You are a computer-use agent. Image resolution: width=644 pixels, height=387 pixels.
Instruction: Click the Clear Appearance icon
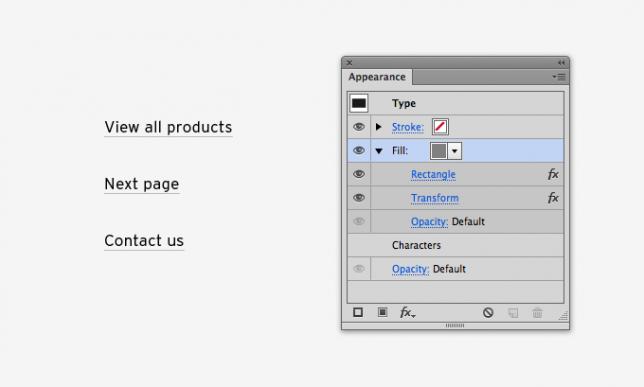pos(488,313)
